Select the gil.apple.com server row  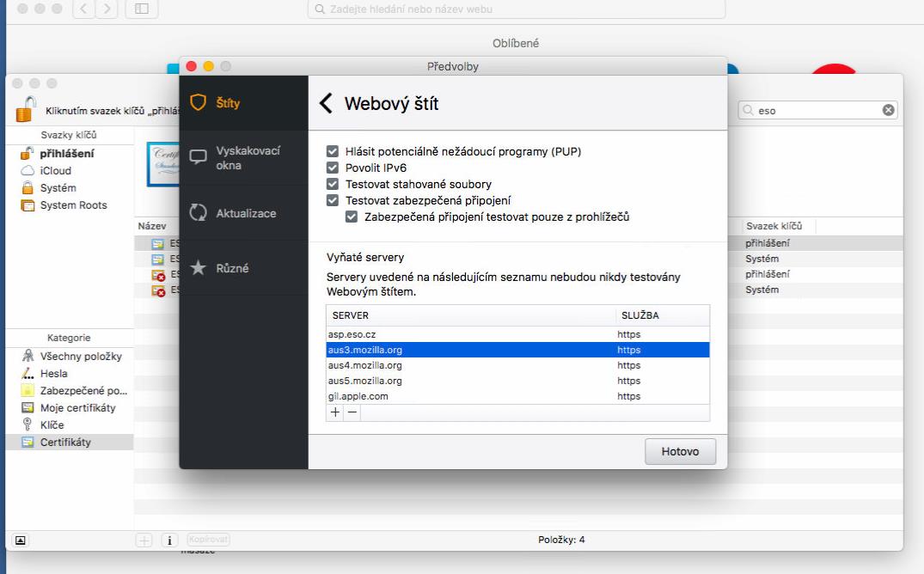pyautogui.click(x=517, y=396)
